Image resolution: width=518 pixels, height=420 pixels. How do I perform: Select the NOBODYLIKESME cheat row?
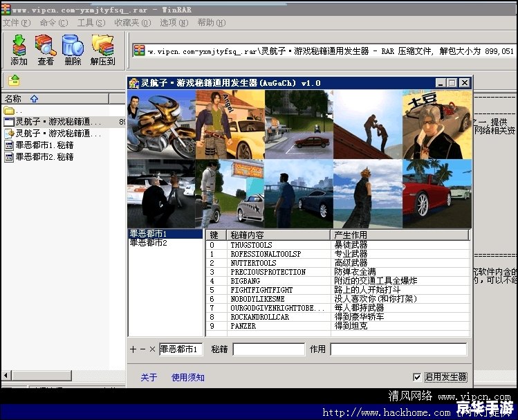[x=337, y=299]
